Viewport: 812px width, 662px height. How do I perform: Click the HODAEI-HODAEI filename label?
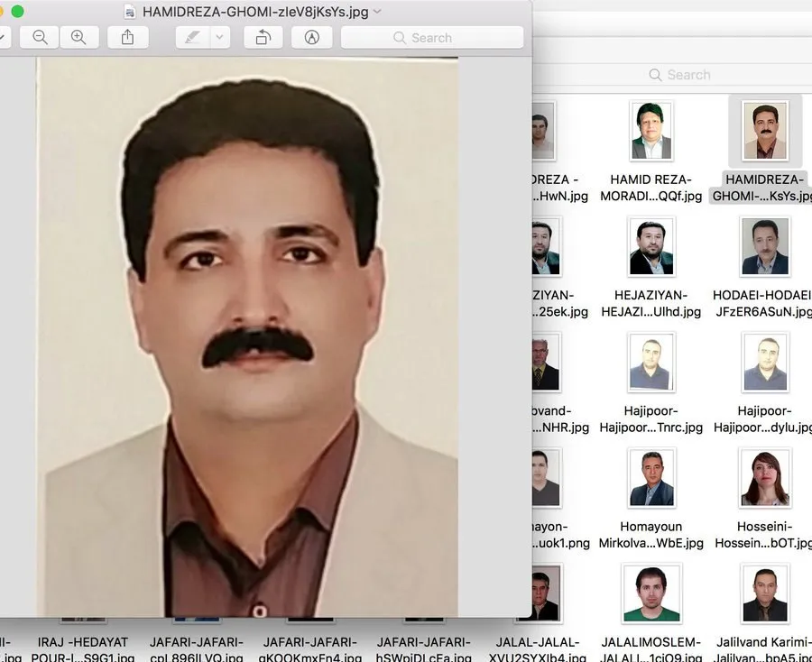(762, 303)
